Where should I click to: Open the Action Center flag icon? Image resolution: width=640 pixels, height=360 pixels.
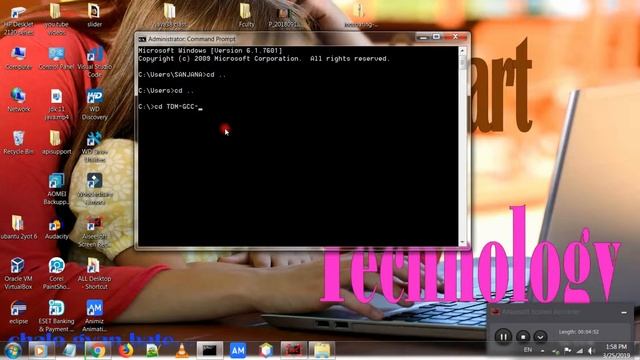(567, 350)
